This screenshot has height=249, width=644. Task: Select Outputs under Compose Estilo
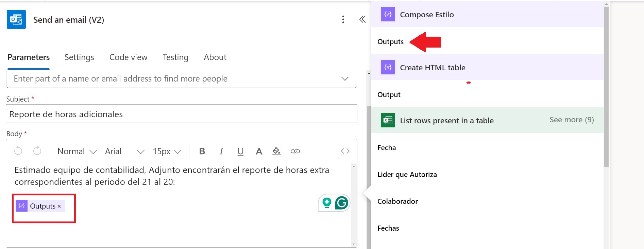pos(390,42)
